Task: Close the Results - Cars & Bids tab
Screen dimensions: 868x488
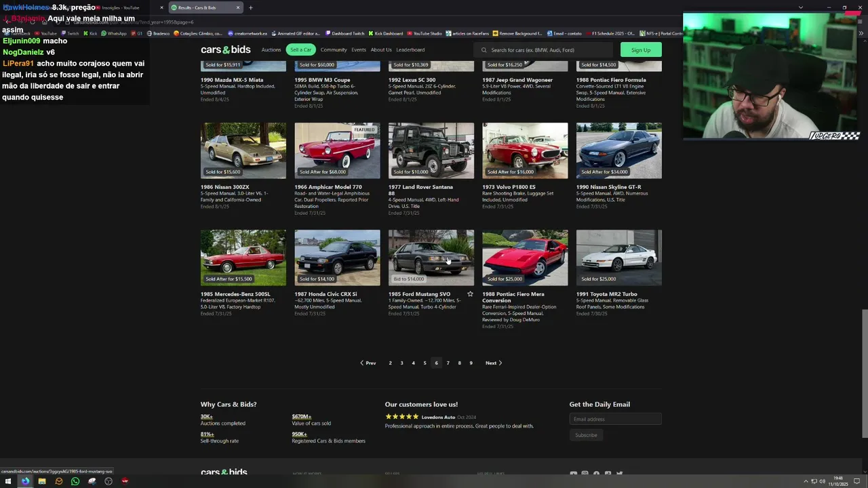Action: tap(238, 8)
